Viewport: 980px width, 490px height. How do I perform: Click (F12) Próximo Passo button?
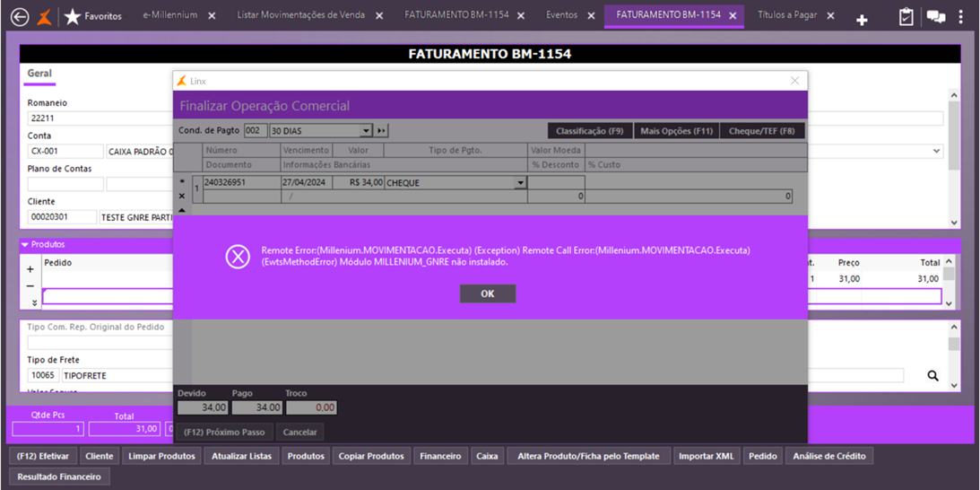pos(225,432)
